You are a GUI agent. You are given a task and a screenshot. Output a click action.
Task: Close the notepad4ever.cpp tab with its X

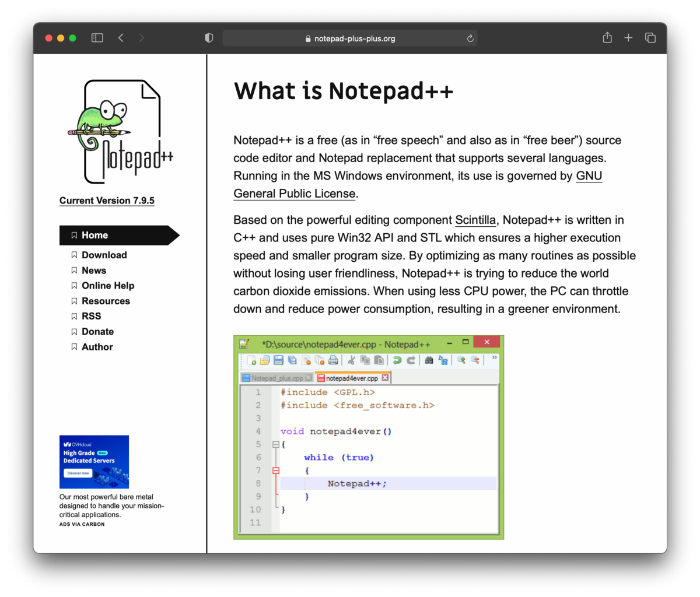click(385, 378)
